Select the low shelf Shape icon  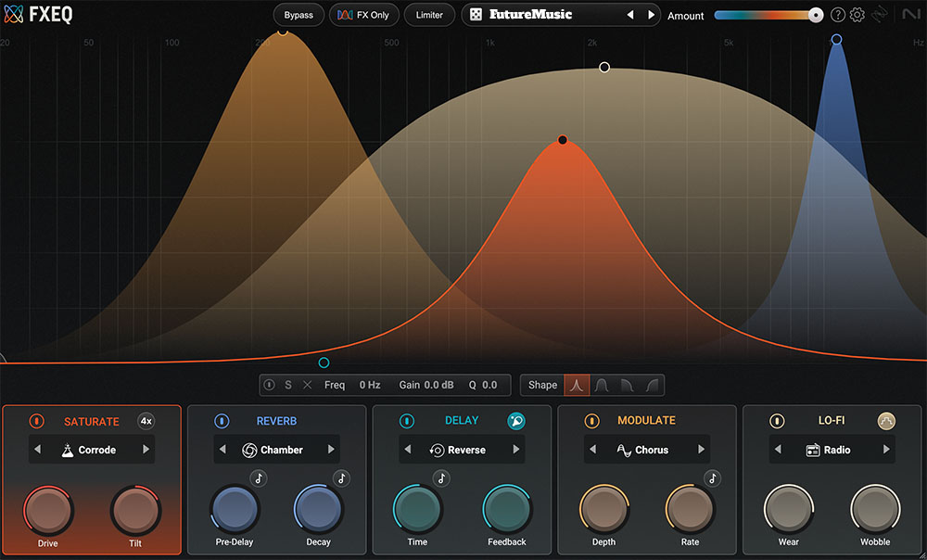pos(627,385)
